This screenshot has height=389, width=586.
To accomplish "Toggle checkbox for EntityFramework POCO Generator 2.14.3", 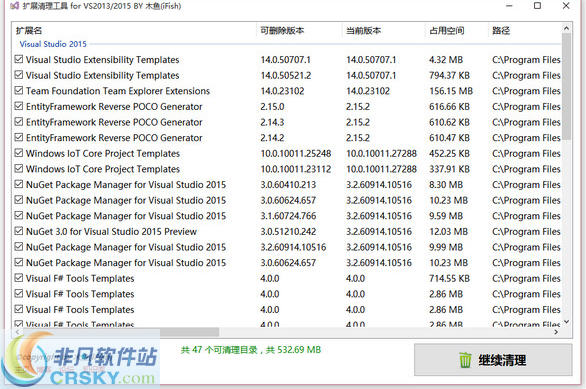I will (x=19, y=122).
